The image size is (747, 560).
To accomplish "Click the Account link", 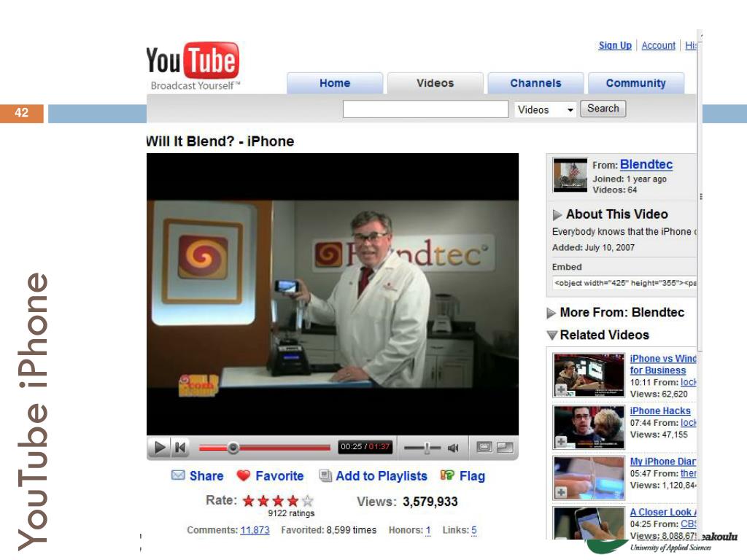I will [x=659, y=45].
